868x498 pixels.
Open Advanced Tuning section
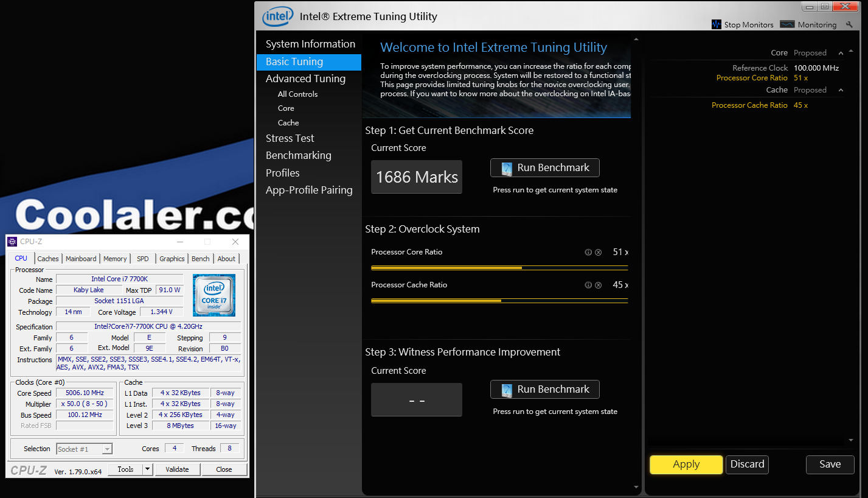click(305, 79)
